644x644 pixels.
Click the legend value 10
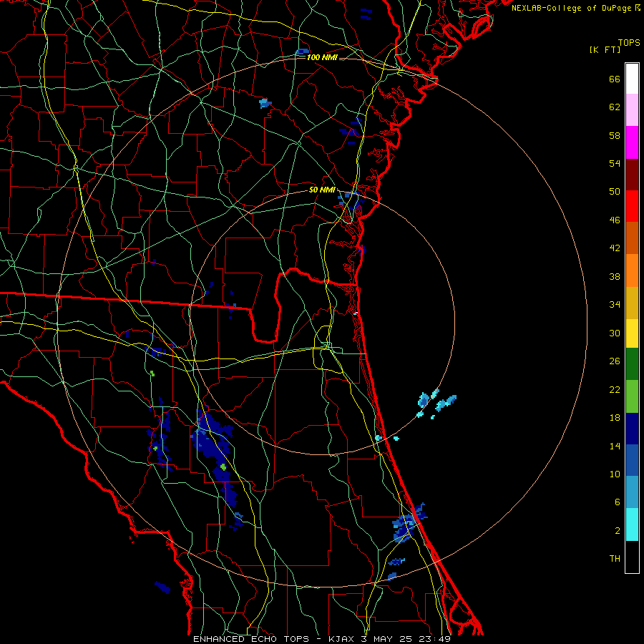coord(615,474)
